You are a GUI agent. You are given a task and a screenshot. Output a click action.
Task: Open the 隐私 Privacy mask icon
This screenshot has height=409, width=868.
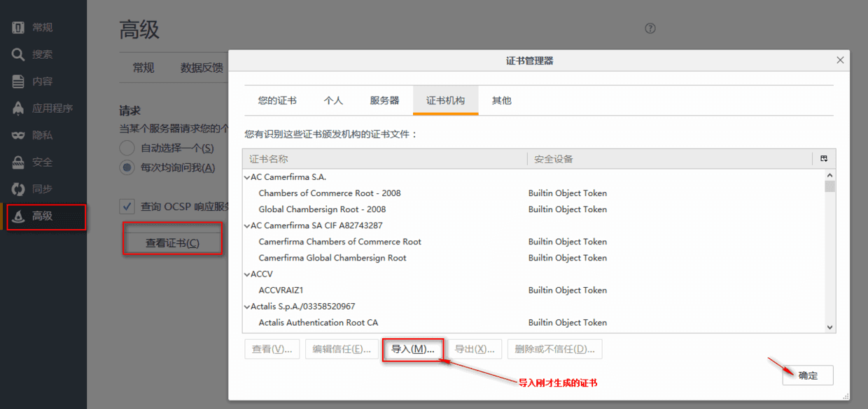click(x=18, y=135)
